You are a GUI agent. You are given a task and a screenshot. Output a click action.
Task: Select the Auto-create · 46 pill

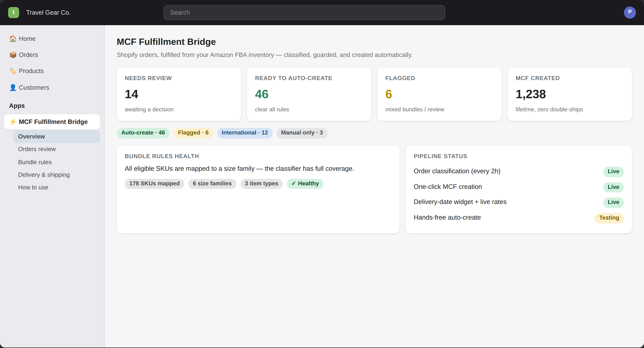pos(143,133)
